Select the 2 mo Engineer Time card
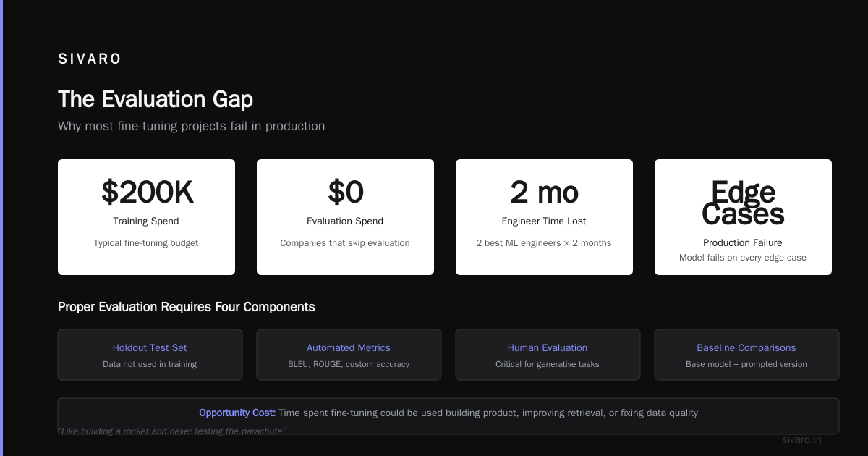868x456 pixels. coord(544,217)
